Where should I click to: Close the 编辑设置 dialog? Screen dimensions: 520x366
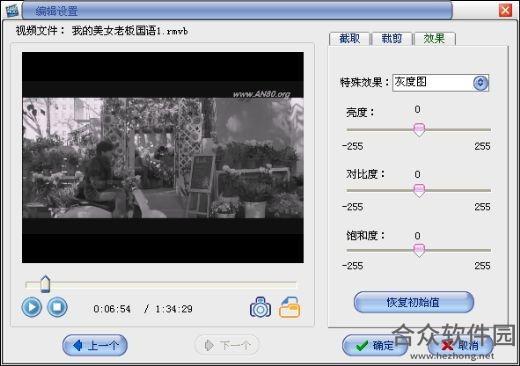(x=505, y=10)
